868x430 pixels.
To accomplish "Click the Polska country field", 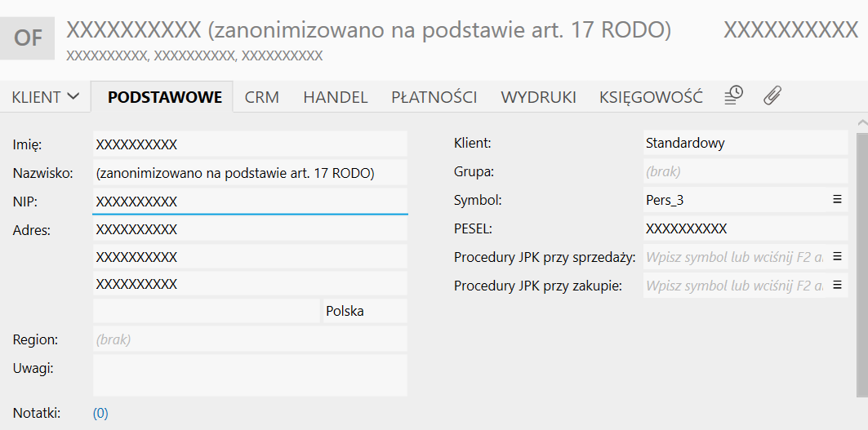I will (365, 311).
